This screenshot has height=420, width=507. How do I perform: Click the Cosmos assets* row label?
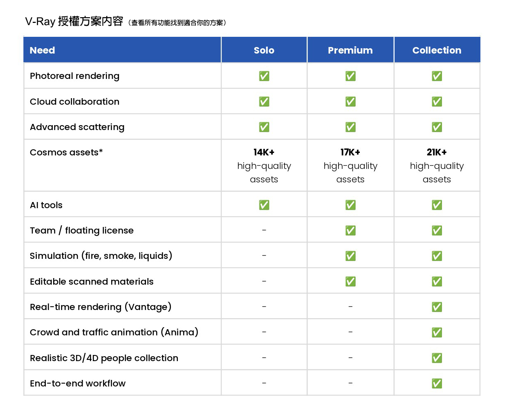click(66, 152)
